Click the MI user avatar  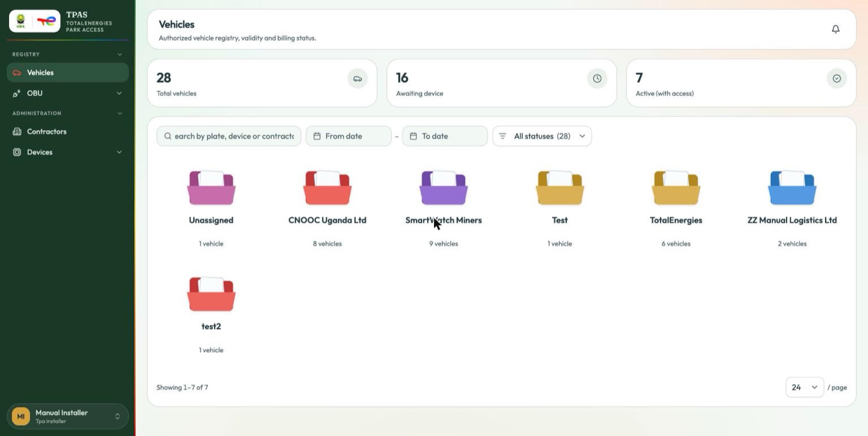point(21,417)
